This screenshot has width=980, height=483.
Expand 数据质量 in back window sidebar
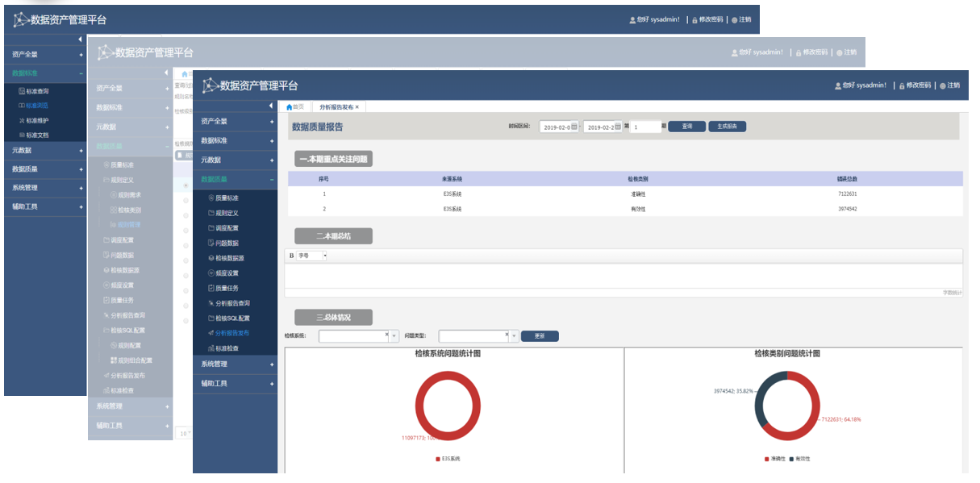(45, 169)
